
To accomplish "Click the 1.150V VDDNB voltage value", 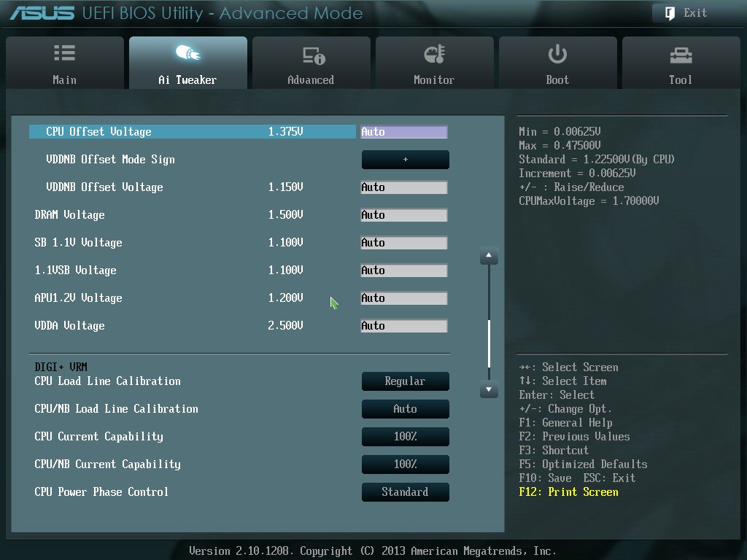I will click(285, 187).
